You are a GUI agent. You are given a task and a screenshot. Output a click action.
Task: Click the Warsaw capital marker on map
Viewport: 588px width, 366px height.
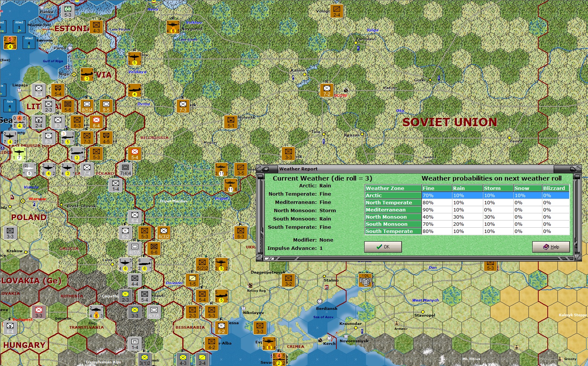coord(23,201)
